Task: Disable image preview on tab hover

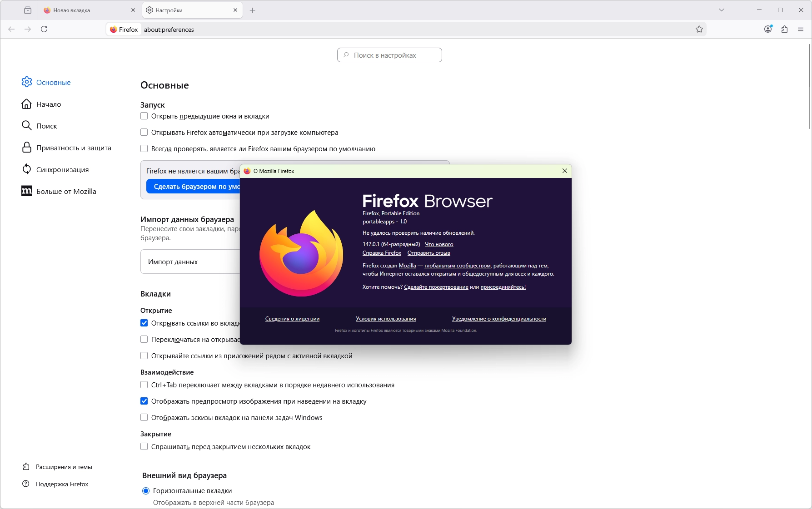Action: 144,401
